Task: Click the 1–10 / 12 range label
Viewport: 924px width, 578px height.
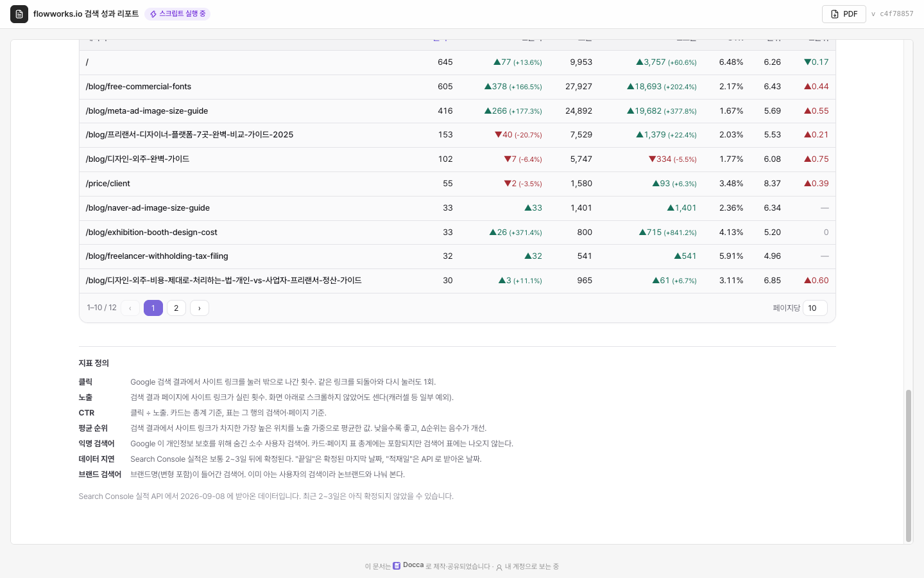Action: [102, 308]
